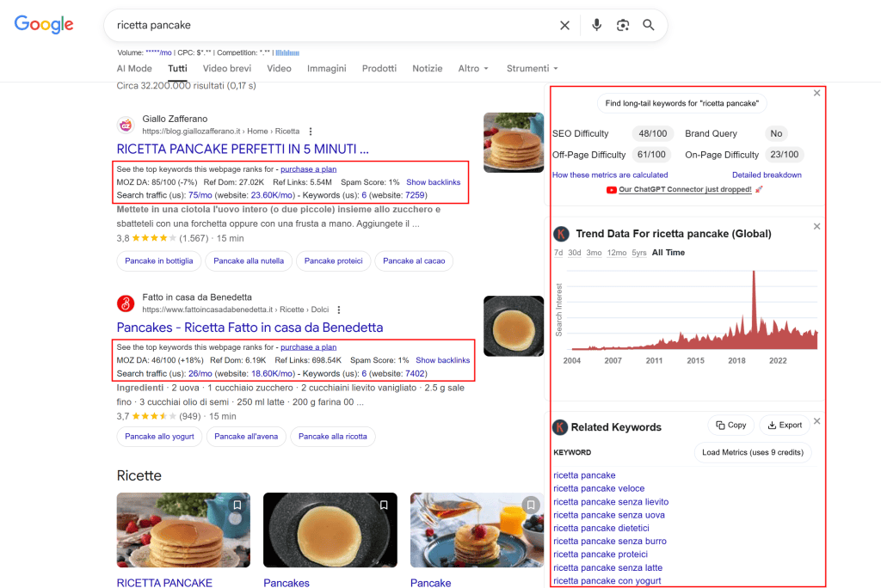Select Pancake allo yogurt chip
The height and width of the screenshot is (588, 881).
(159, 437)
